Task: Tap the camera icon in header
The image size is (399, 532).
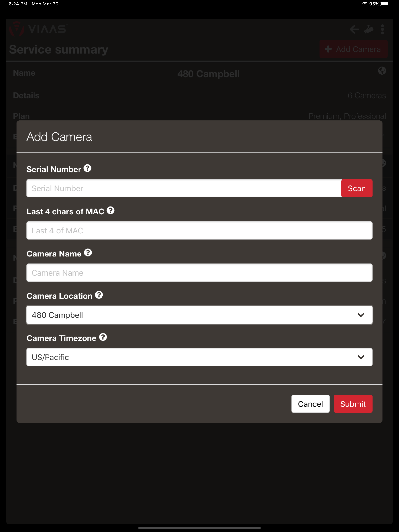Action: coord(368,29)
